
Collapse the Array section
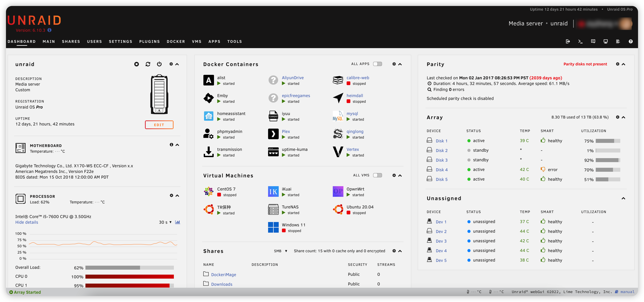(623, 117)
